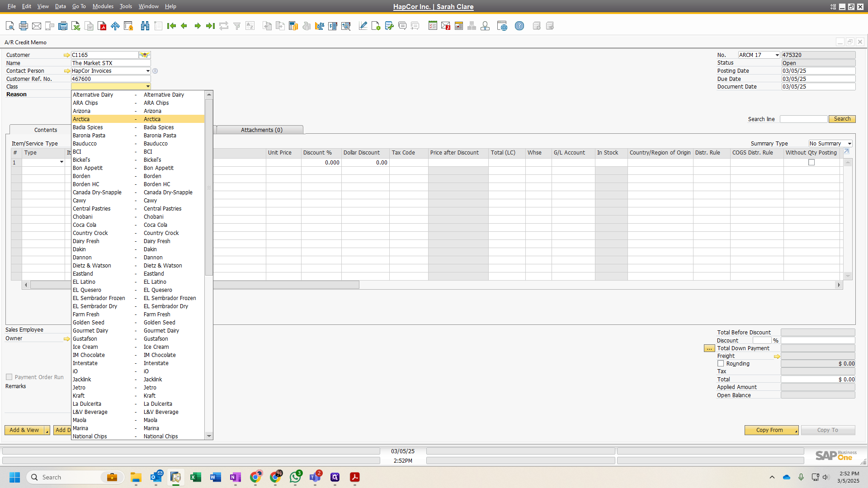Click the Fax toolbar icon
This screenshot has width=868, height=488.
pyautogui.click(x=63, y=26)
